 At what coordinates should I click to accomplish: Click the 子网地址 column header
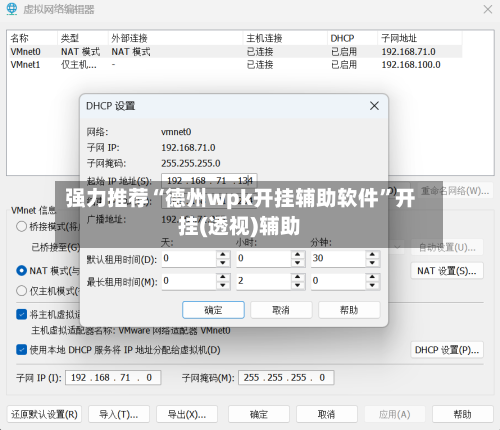(420, 38)
